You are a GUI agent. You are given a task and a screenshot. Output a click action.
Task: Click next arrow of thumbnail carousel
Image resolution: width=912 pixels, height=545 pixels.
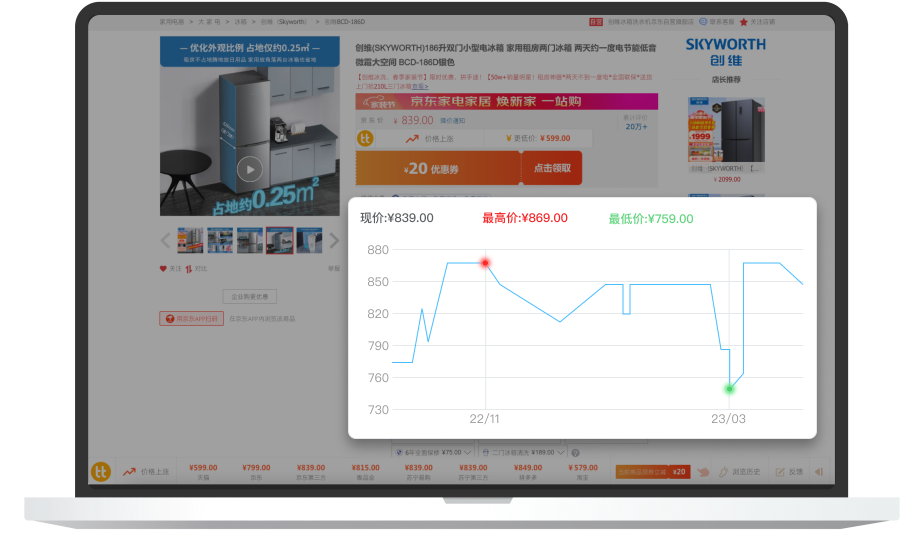(334, 240)
